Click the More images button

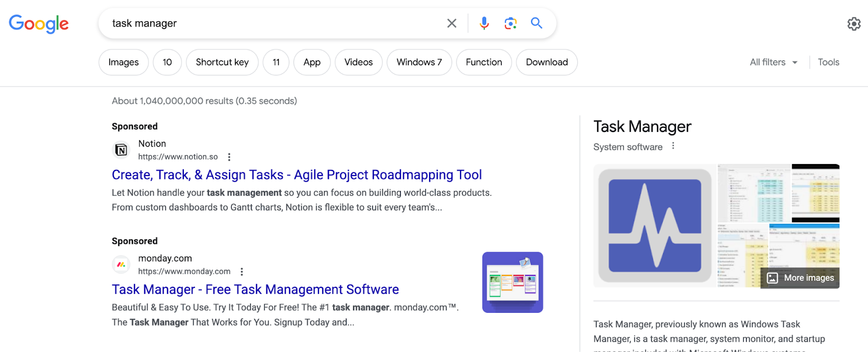click(801, 278)
